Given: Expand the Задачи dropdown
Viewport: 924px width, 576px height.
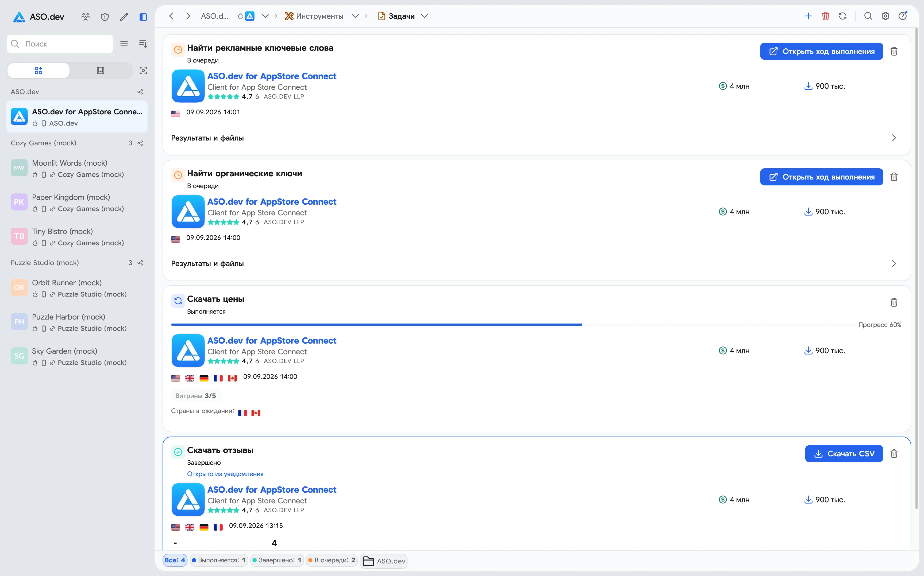Looking at the screenshot, I should (x=425, y=16).
